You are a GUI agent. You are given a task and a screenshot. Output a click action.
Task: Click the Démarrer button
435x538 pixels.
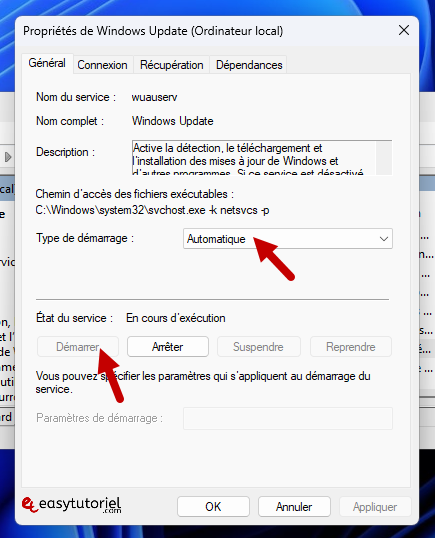click(78, 347)
